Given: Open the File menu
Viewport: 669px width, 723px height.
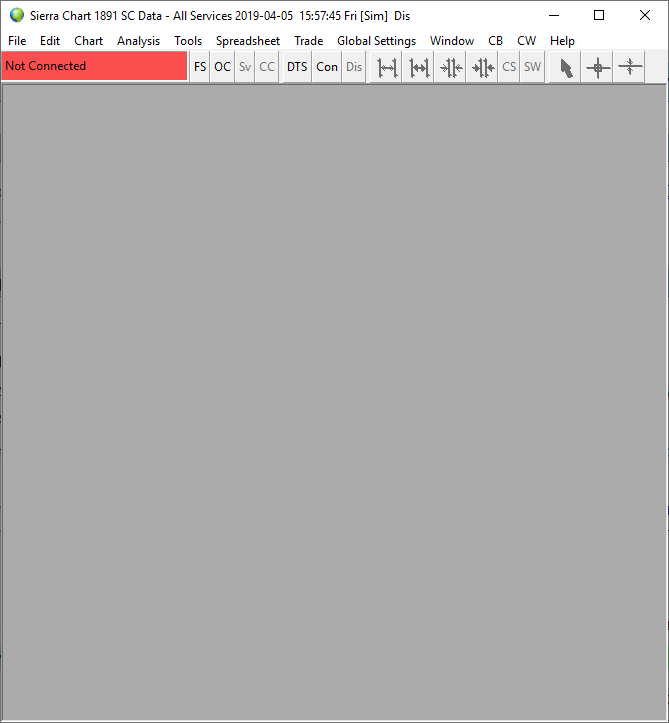Looking at the screenshot, I should tap(17, 41).
